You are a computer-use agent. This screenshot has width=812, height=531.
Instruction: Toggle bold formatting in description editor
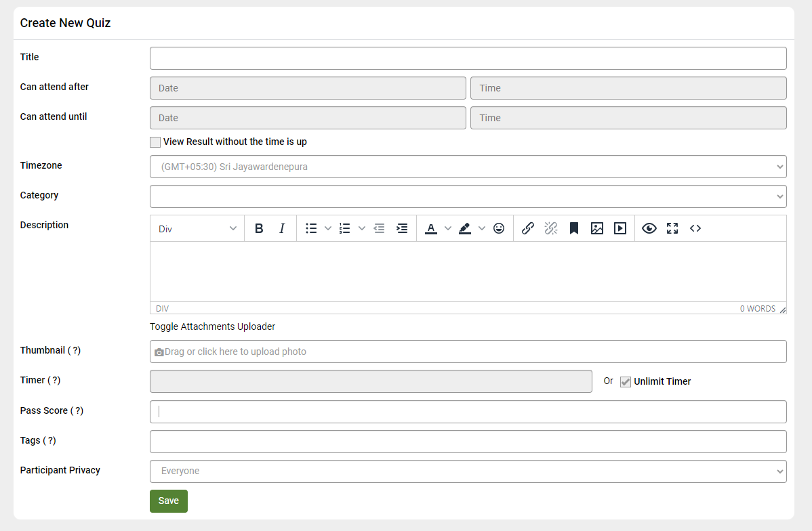point(259,229)
